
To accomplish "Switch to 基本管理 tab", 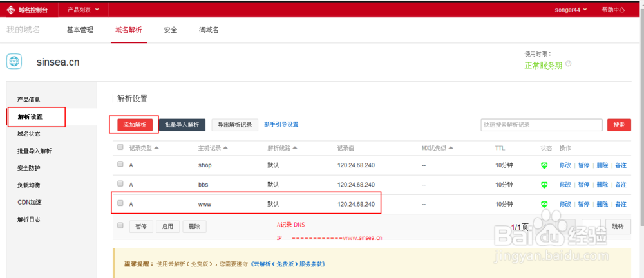I will pyautogui.click(x=80, y=30).
